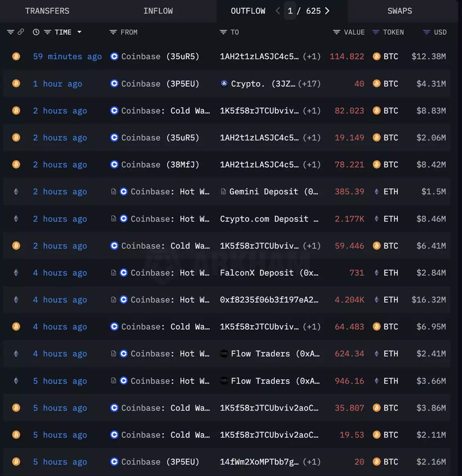462x476 pixels.
Task: Open the TO column filter icon
Action: (x=223, y=32)
